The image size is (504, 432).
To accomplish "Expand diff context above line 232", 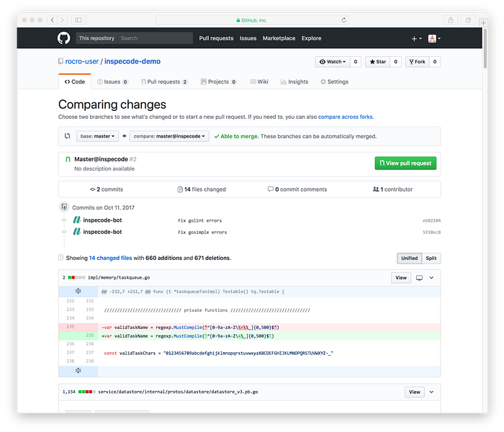I will (x=78, y=291).
